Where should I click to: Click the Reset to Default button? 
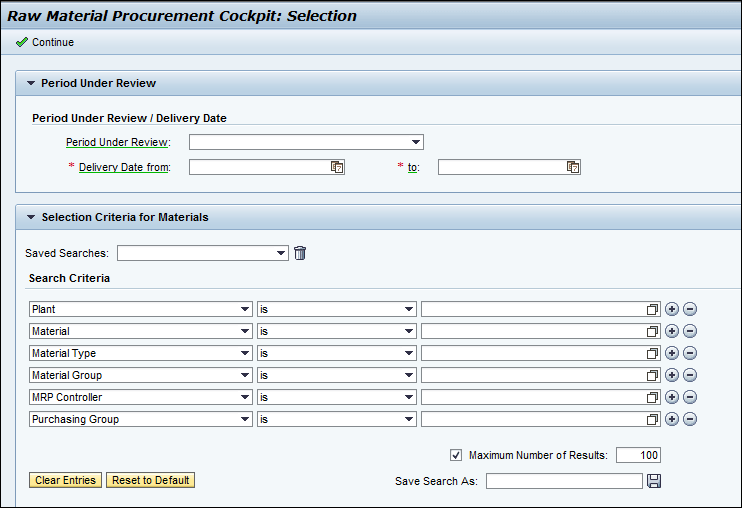(150, 481)
